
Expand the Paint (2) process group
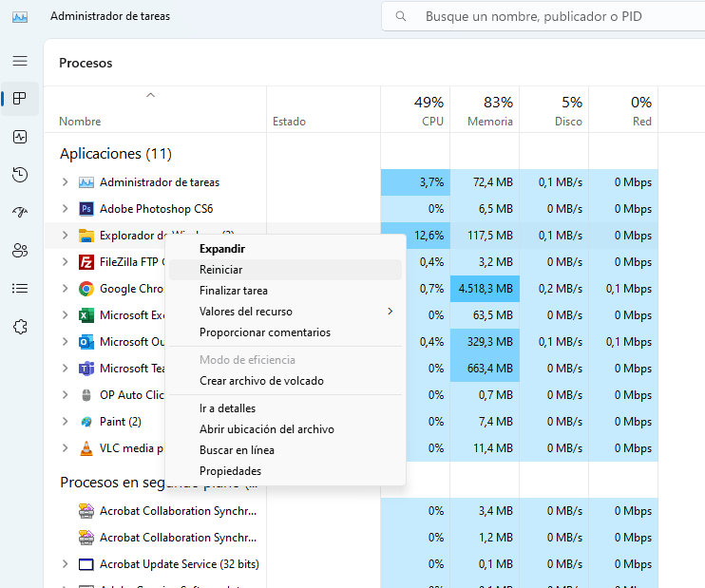tap(65, 422)
